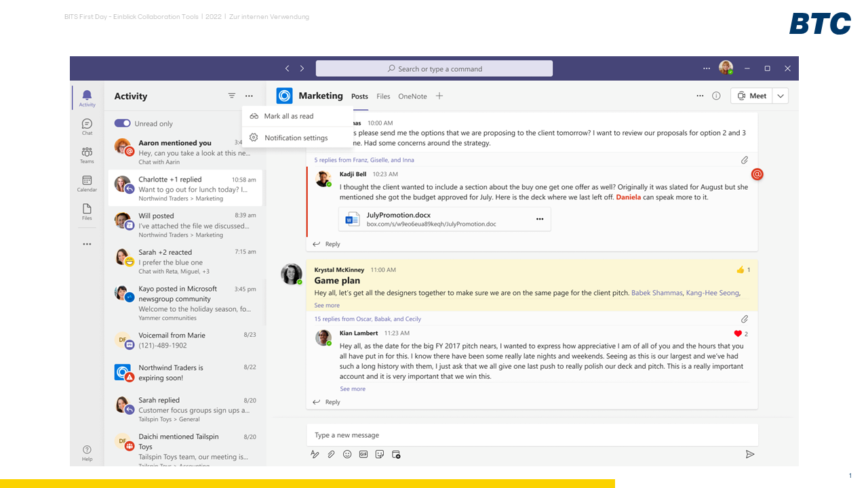Expand 5 replies from Franz, Giselle, and Inna

[364, 160]
